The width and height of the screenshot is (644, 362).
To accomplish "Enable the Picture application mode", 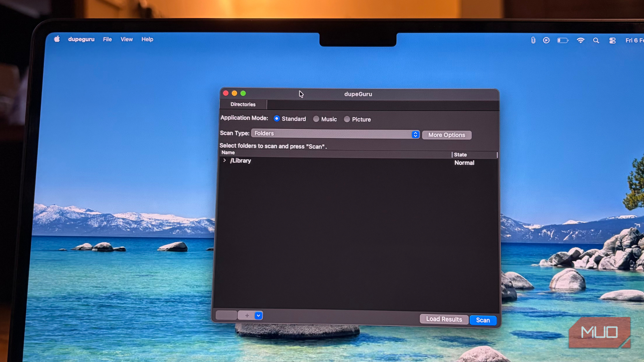I will click(347, 119).
